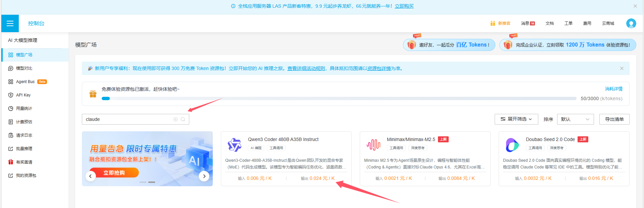The image size is (644, 208).
Task: Open 消耗详情 link
Action: pos(614,89)
